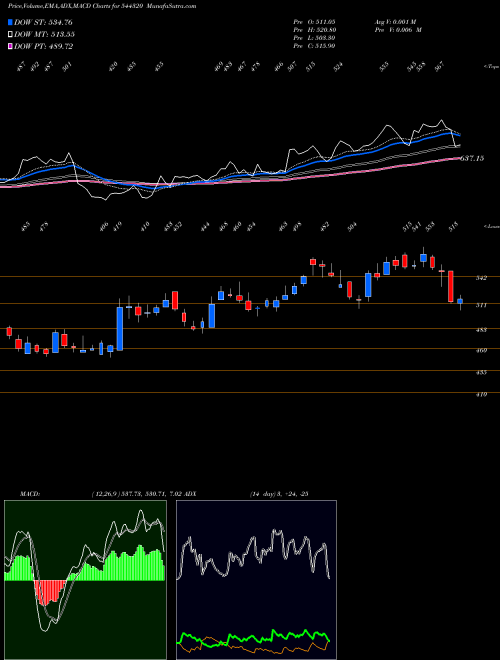Click the MACD (12,26,9) parameter values

(136, 494)
